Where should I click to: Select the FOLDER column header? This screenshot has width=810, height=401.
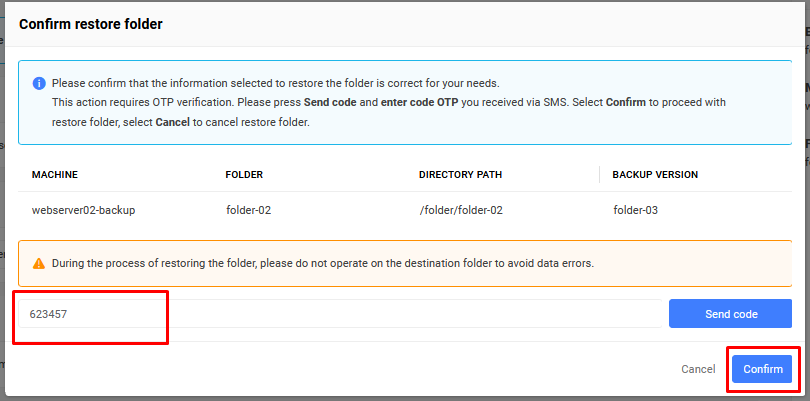[244, 175]
